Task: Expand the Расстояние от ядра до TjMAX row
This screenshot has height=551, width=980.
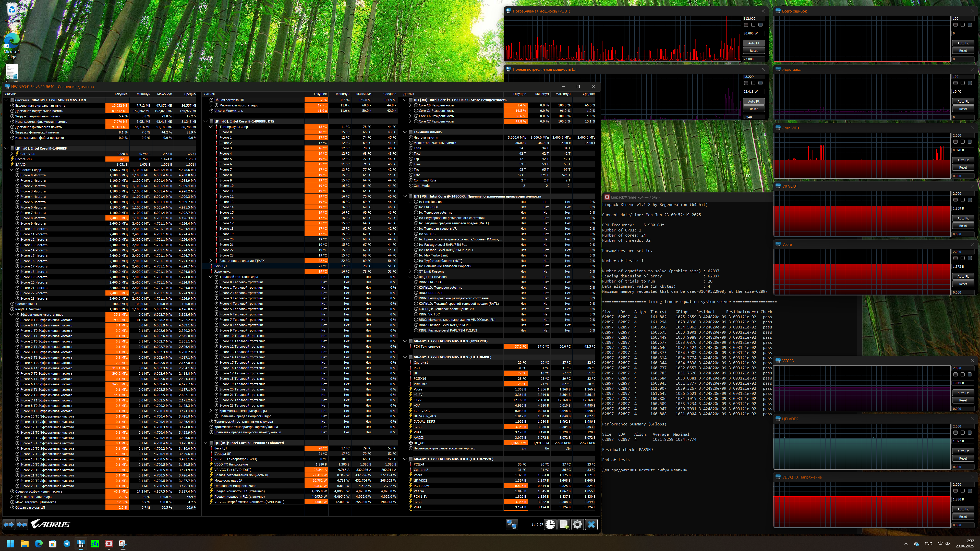Action: (x=211, y=261)
